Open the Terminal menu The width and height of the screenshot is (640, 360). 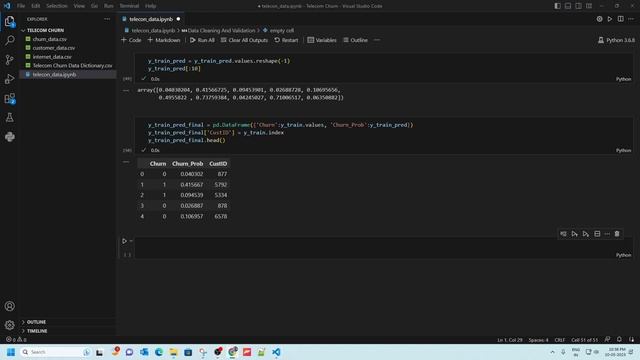point(129,6)
